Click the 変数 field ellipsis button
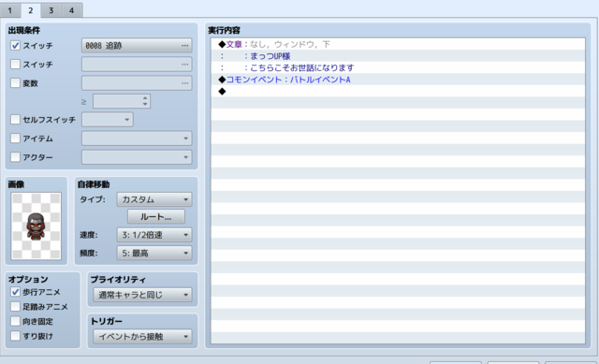Viewport: 599px width, 364px height. click(x=185, y=83)
